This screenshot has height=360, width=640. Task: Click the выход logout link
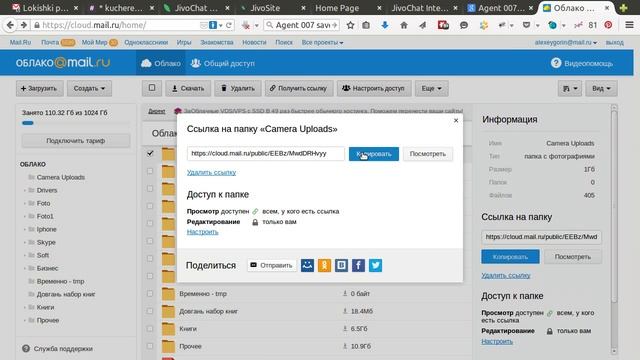614,42
